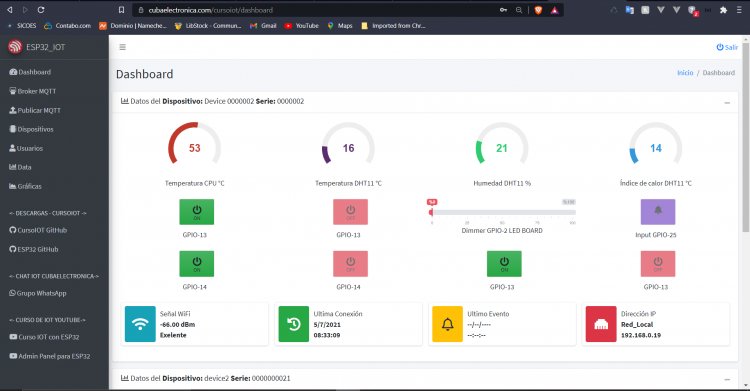Open the browser main menu icon
This screenshot has height=391, width=750.
[739, 10]
